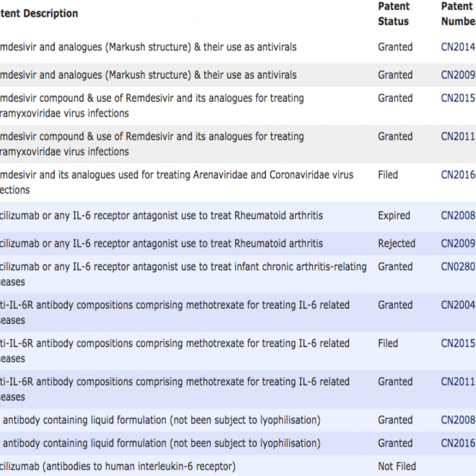Select methotrexate compositions description in Filed row
The height and width of the screenshot is (476, 476).
pyautogui.click(x=175, y=351)
